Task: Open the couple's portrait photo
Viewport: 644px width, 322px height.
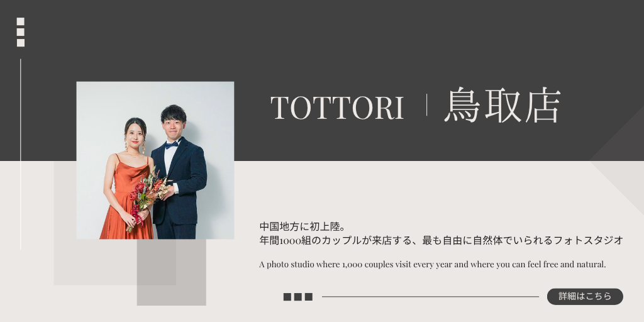Action: pos(155,160)
